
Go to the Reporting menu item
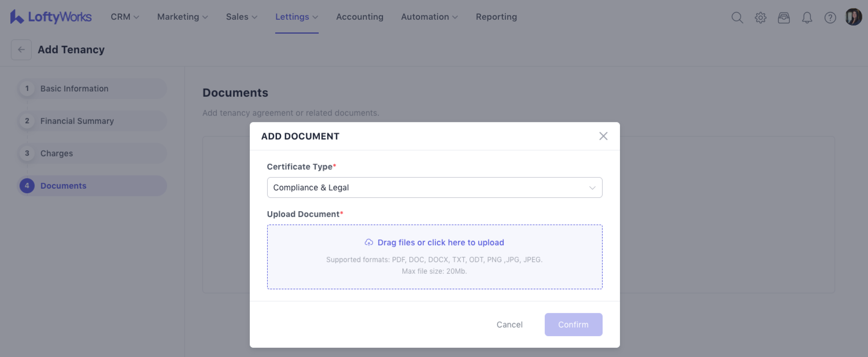pyautogui.click(x=496, y=17)
